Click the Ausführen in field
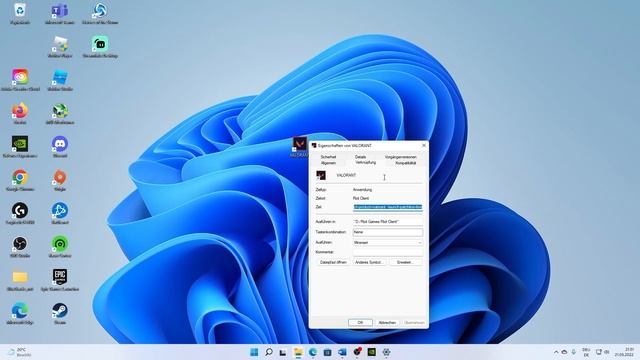 (x=388, y=221)
